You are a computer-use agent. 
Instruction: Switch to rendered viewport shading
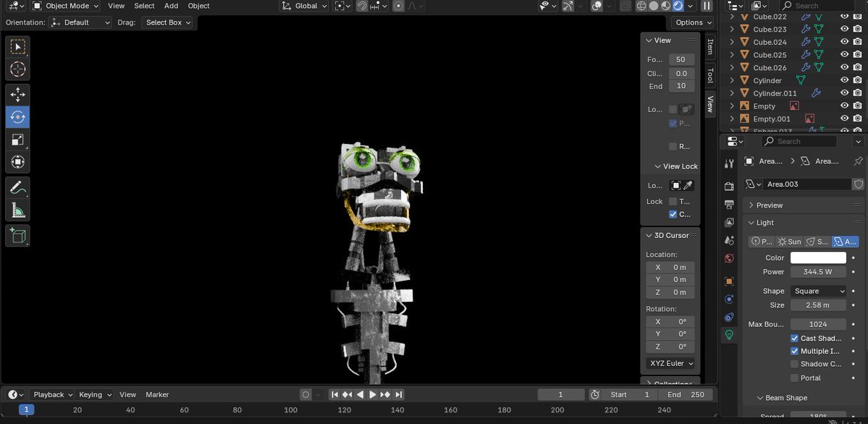click(678, 6)
